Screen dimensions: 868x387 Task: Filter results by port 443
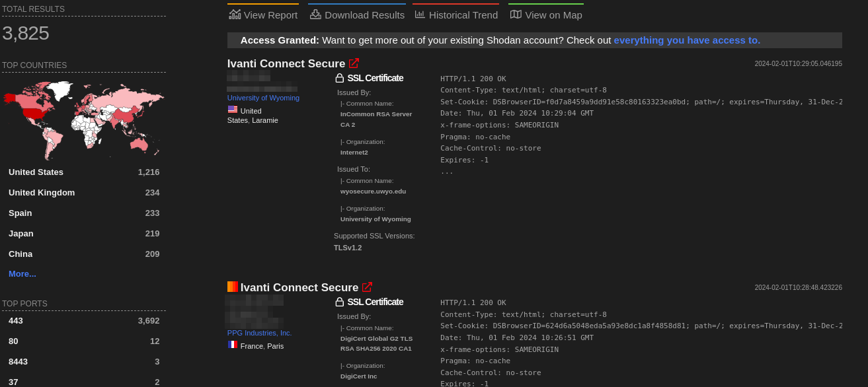(x=15, y=320)
